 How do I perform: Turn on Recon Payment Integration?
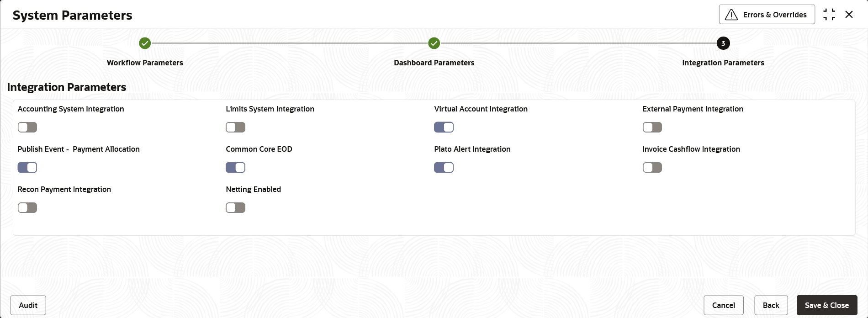point(27,208)
